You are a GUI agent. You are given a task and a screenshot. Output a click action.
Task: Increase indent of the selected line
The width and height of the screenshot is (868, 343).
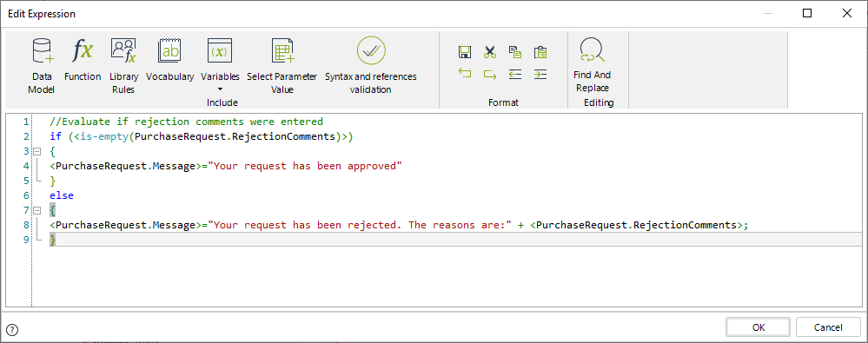click(540, 74)
